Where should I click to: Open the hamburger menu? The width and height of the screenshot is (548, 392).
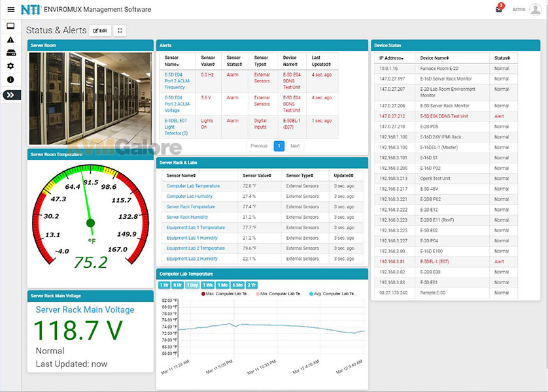tap(11, 9)
